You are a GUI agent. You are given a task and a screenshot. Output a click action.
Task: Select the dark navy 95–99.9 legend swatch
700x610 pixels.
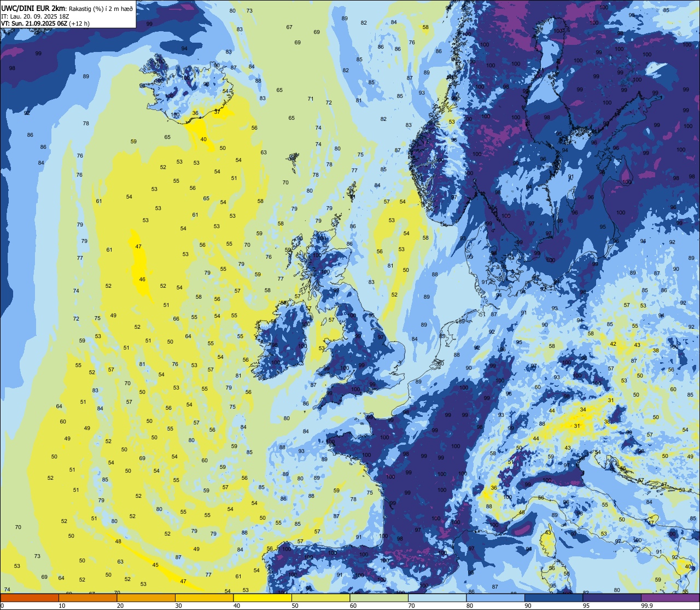612,597
